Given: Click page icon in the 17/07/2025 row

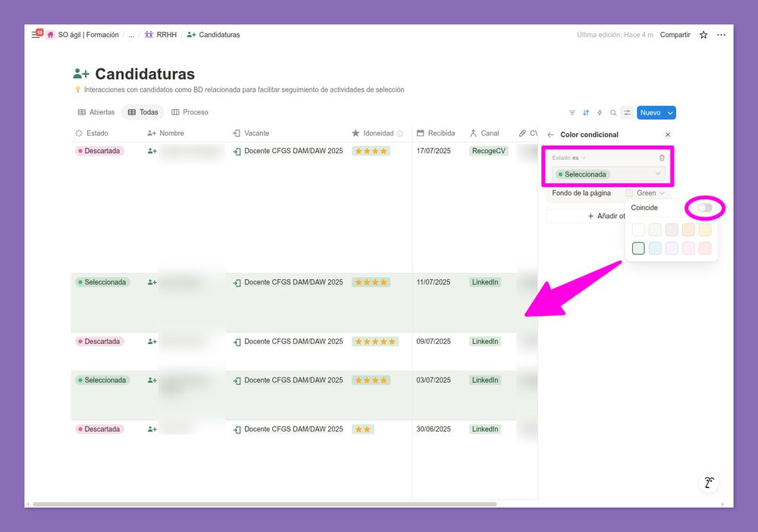Looking at the screenshot, I should coord(152,152).
